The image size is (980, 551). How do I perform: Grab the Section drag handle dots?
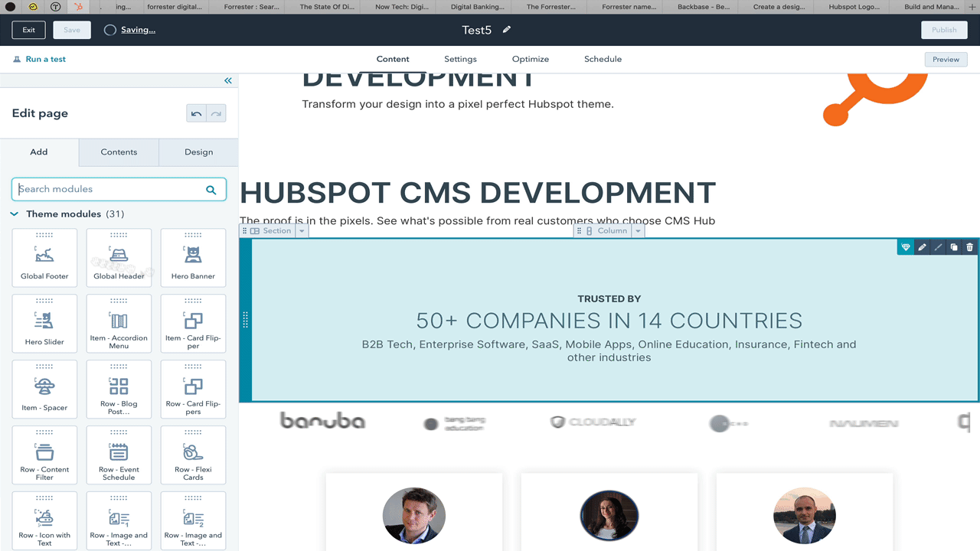tap(245, 230)
